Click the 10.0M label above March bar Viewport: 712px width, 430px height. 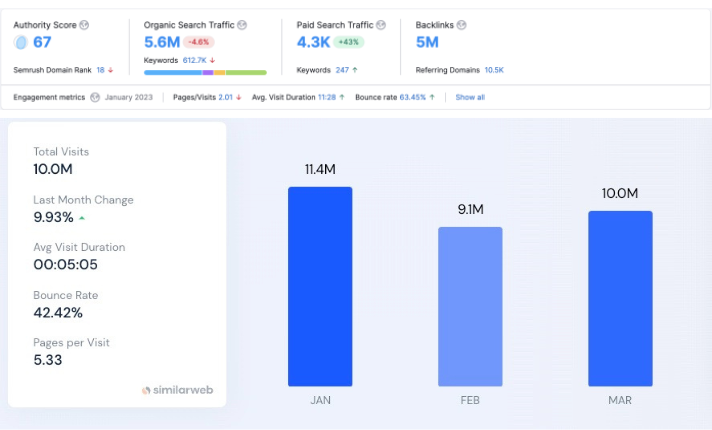tap(620, 193)
